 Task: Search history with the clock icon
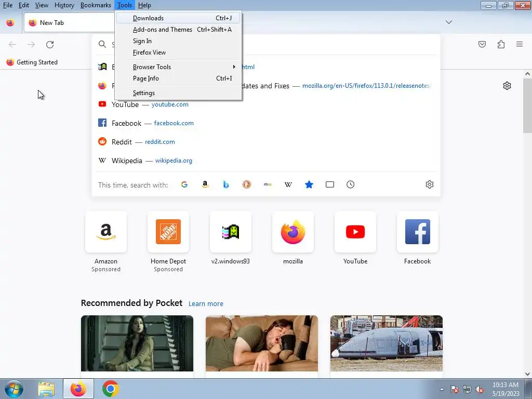coord(351,184)
